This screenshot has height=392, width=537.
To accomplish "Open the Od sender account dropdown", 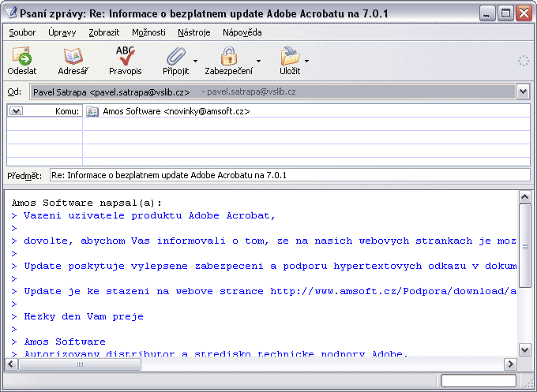I will [x=523, y=91].
